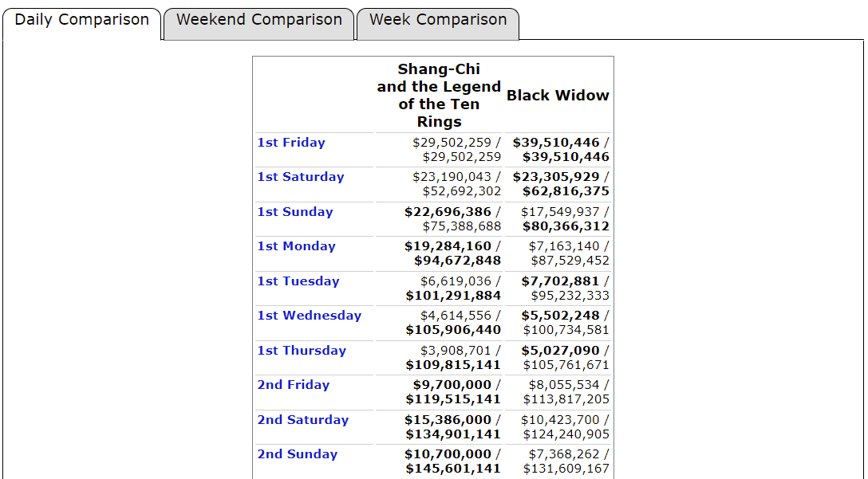Viewport: 868px width, 479px height.
Task: Follow the 2nd Saturday link
Action: (x=302, y=420)
